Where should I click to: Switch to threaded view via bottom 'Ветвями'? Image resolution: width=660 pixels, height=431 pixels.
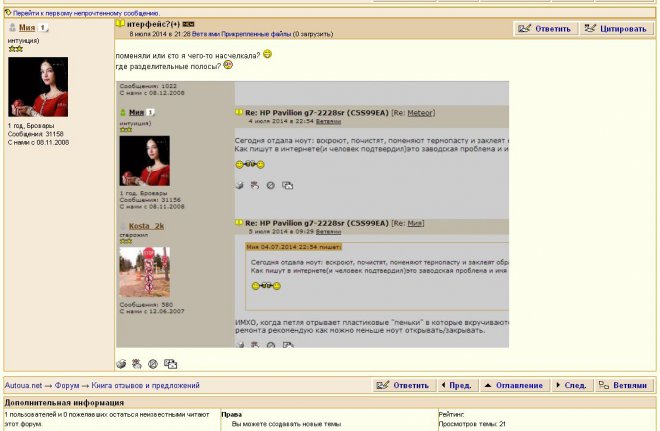[624, 385]
